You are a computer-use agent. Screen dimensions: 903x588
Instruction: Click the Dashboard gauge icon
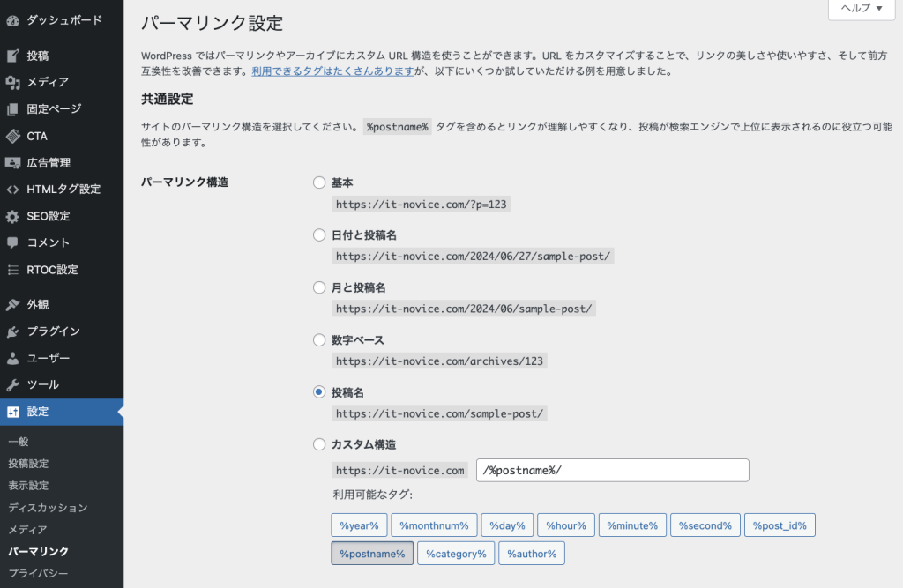[12, 19]
